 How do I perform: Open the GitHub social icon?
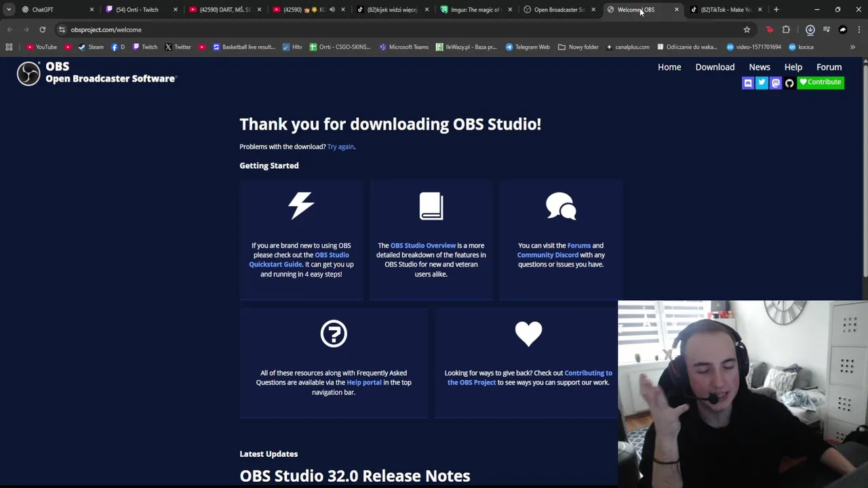pos(789,83)
